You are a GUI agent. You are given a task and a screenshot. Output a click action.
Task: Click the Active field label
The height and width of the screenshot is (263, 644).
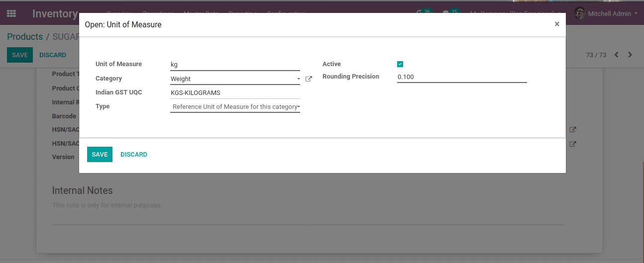[331, 64]
